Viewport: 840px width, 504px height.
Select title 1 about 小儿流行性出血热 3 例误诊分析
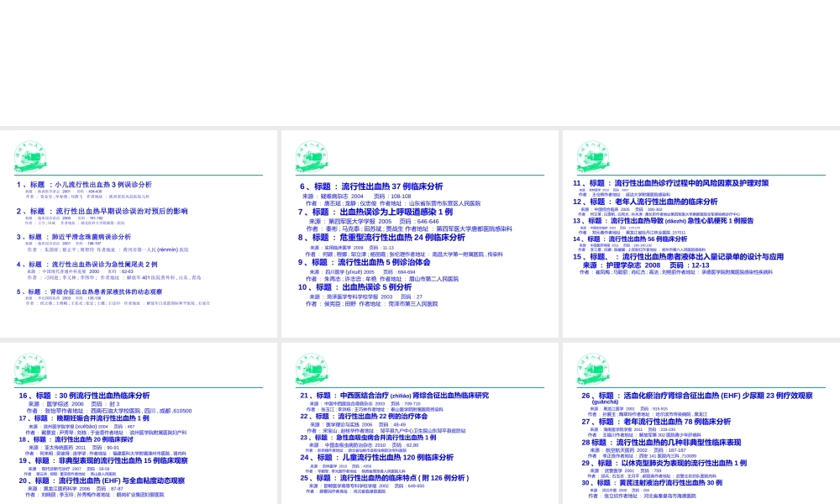[85, 185]
